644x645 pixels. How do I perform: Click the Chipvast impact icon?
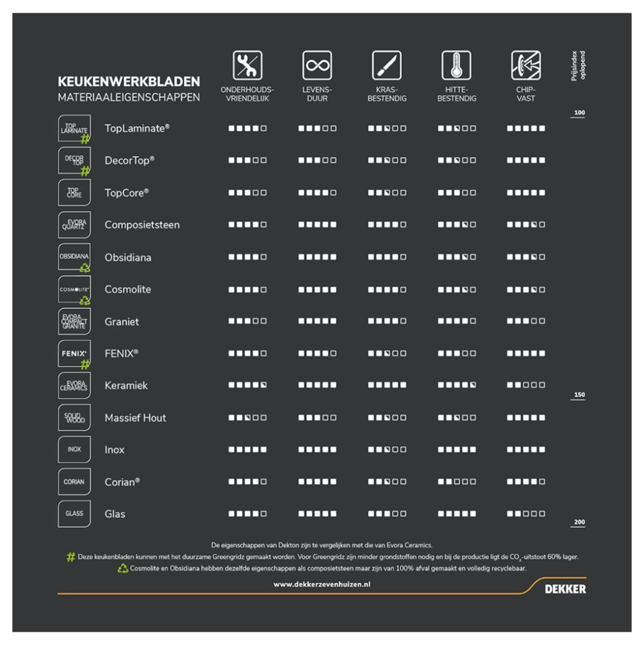coord(526,65)
